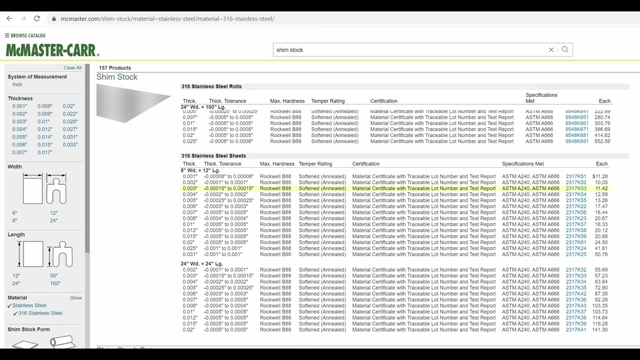Open part number 2317K53
The width and height of the screenshot is (640, 360).
(x=576, y=189)
